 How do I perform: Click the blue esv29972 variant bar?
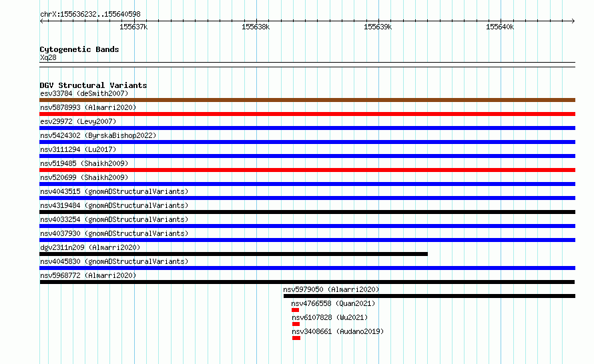307,128
